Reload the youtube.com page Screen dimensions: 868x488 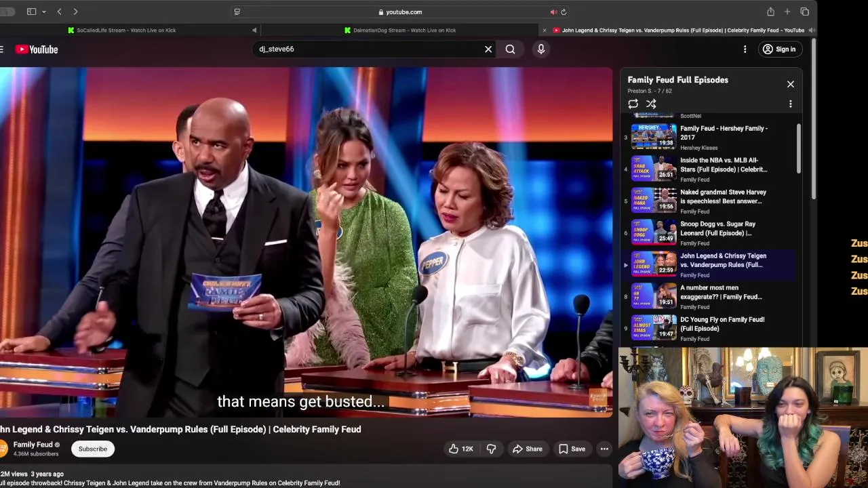(564, 12)
